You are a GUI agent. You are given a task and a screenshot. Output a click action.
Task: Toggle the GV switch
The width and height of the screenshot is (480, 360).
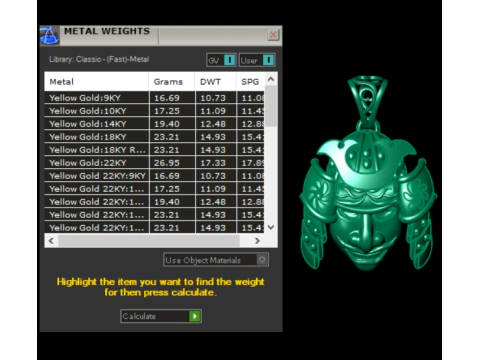(221, 60)
